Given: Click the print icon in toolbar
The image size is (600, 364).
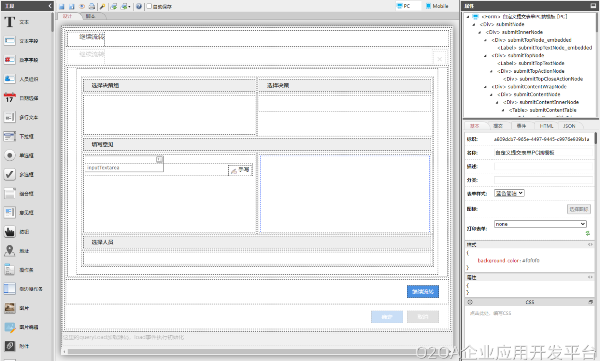Looking at the screenshot, I should (x=92, y=6).
